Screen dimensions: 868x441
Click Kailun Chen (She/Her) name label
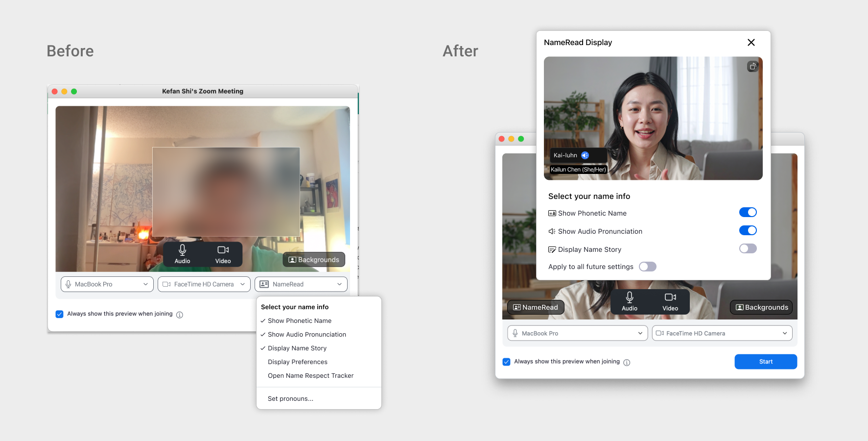click(578, 170)
